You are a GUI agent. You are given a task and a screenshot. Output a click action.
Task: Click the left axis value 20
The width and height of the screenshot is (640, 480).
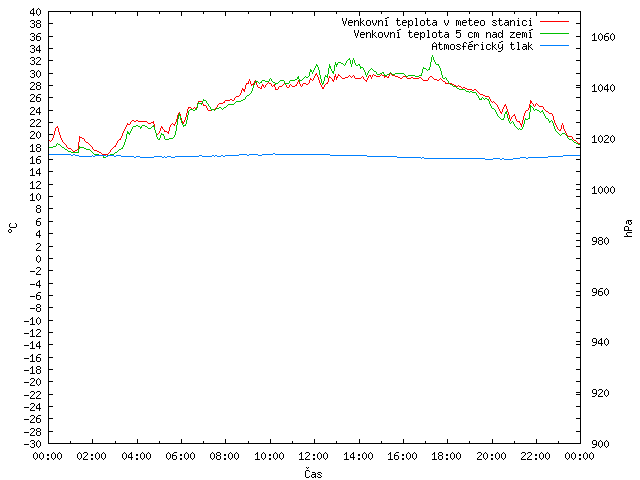pos(36,135)
